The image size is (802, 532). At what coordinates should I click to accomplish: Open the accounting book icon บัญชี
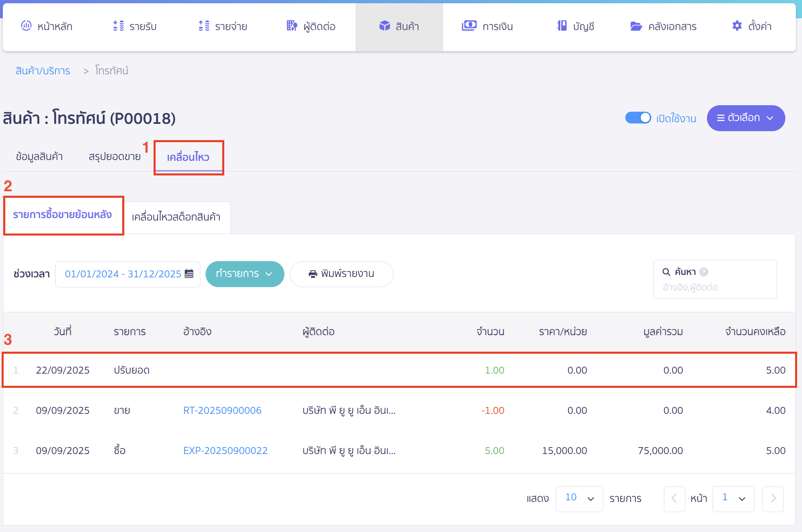[x=562, y=26]
